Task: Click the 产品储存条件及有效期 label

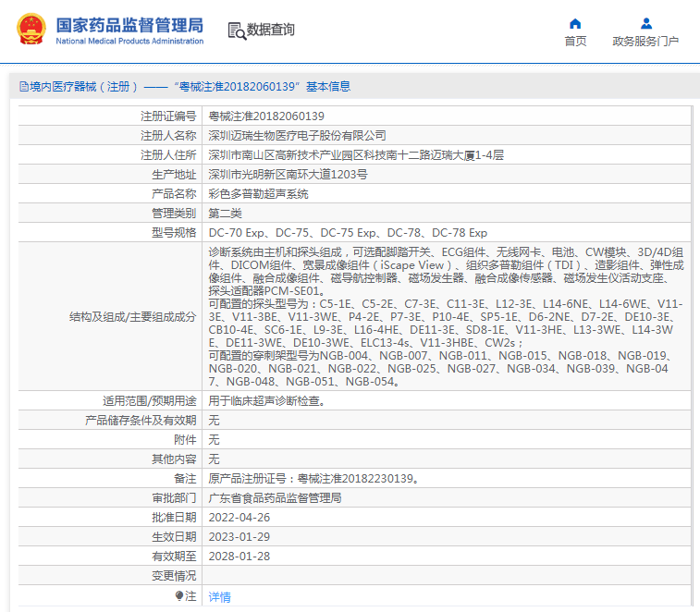Action: (x=141, y=420)
